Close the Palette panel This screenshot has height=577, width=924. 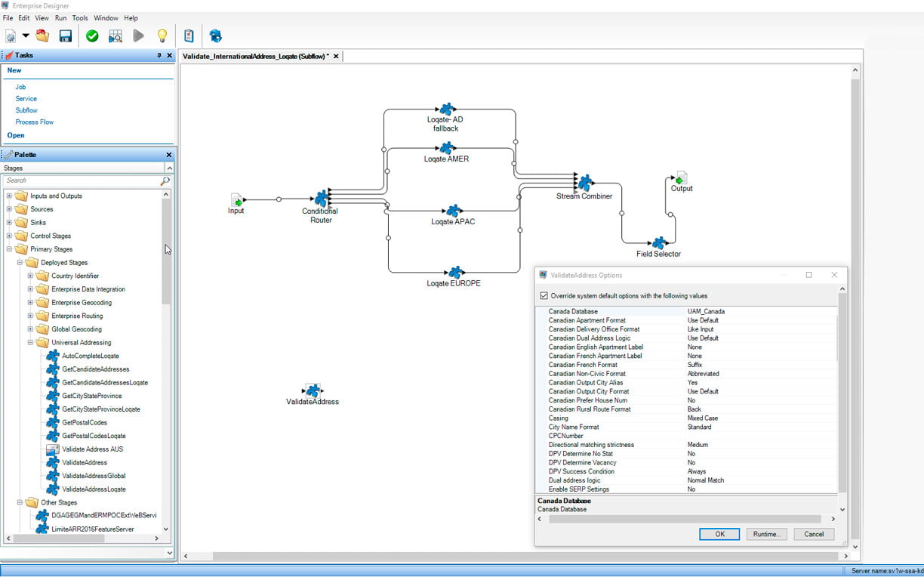tap(169, 155)
